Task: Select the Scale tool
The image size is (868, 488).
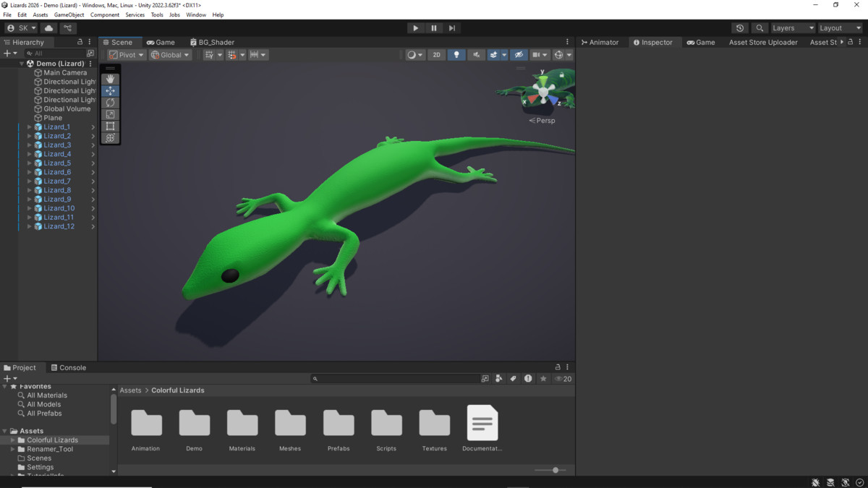Action: tap(109, 114)
